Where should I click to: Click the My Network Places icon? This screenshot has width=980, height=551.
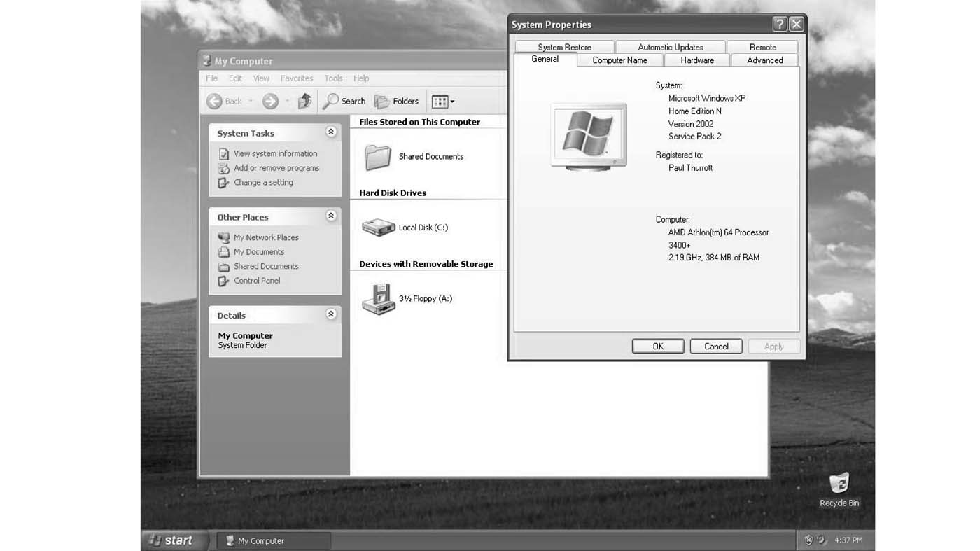coord(224,238)
